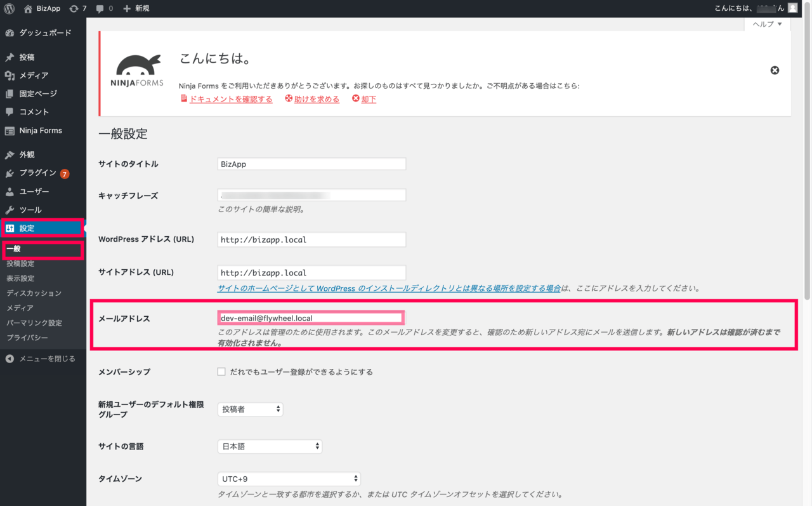
Task: Click the サイトのタイトル input field
Action: (x=311, y=164)
